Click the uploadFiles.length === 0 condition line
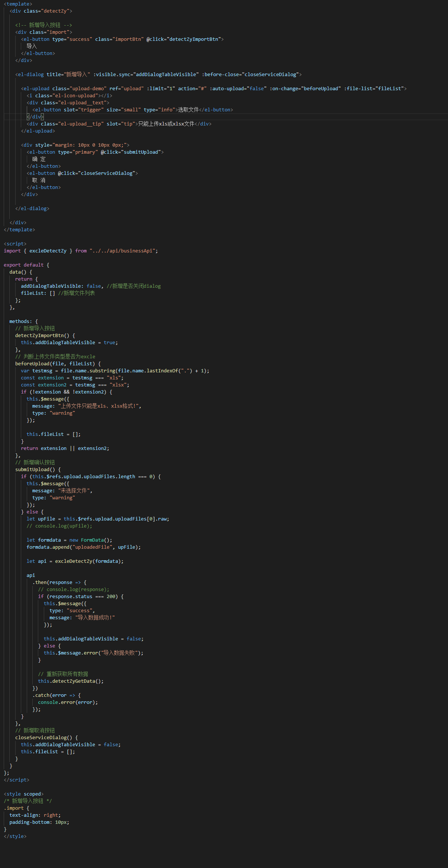This screenshot has height=868, width=448. click(x=91, y=476)
